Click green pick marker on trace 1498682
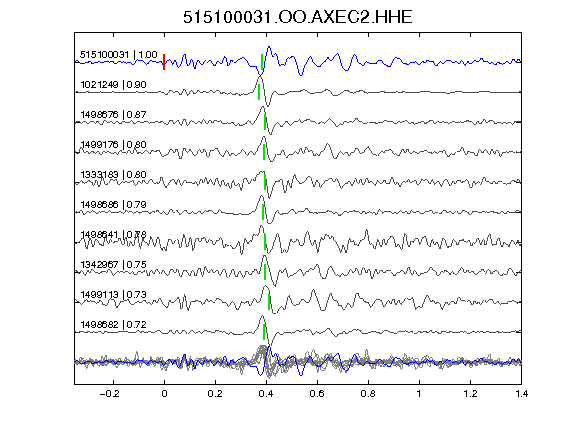 point(264,332)
